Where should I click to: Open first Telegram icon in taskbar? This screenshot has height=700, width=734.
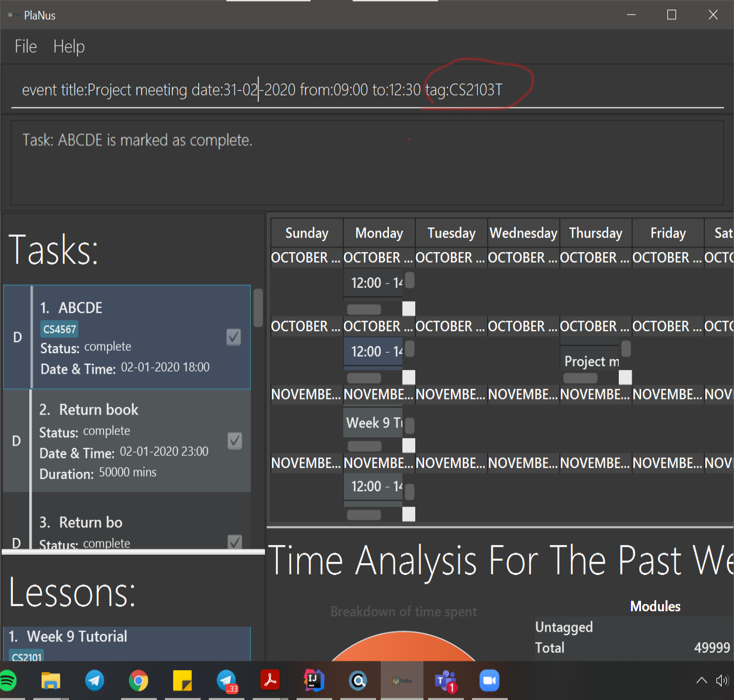click(95, 681)
